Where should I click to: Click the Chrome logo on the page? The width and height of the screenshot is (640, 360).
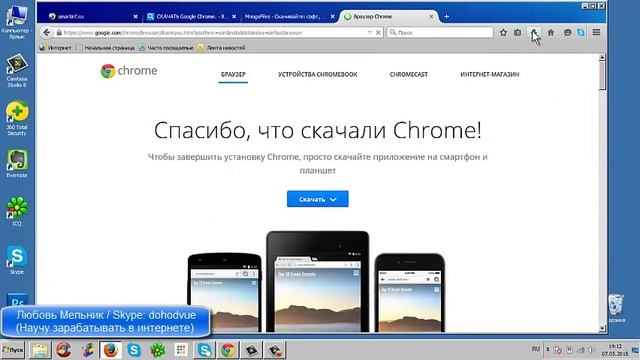click(129, 71)
